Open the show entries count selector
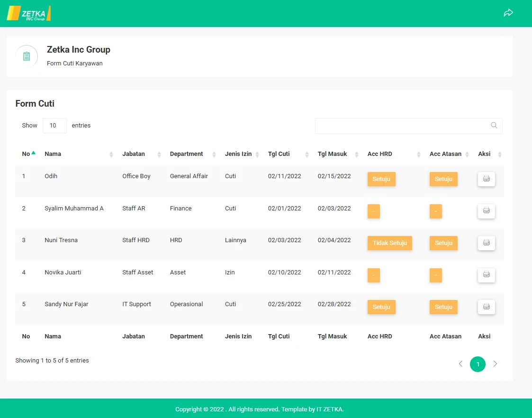This screenshot has width=532, height=418. tap(54, 126)
